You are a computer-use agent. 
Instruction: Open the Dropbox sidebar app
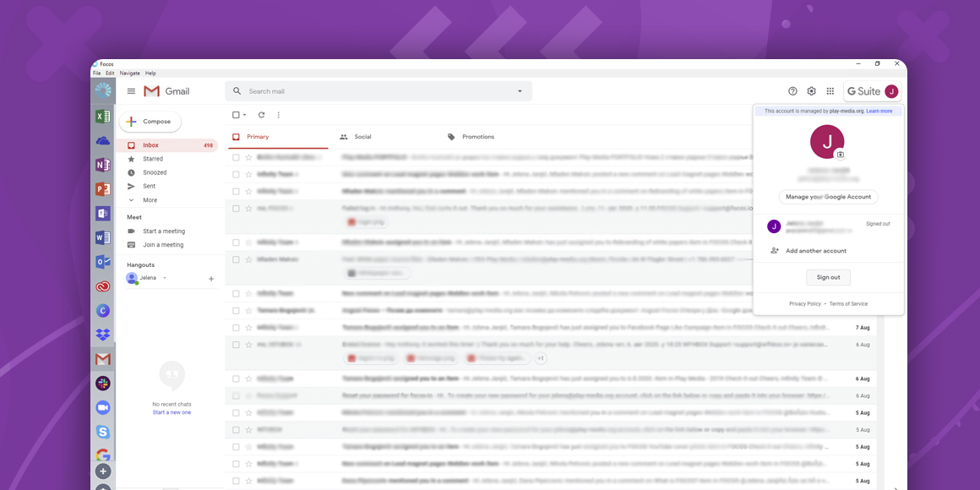pos(103,335)
